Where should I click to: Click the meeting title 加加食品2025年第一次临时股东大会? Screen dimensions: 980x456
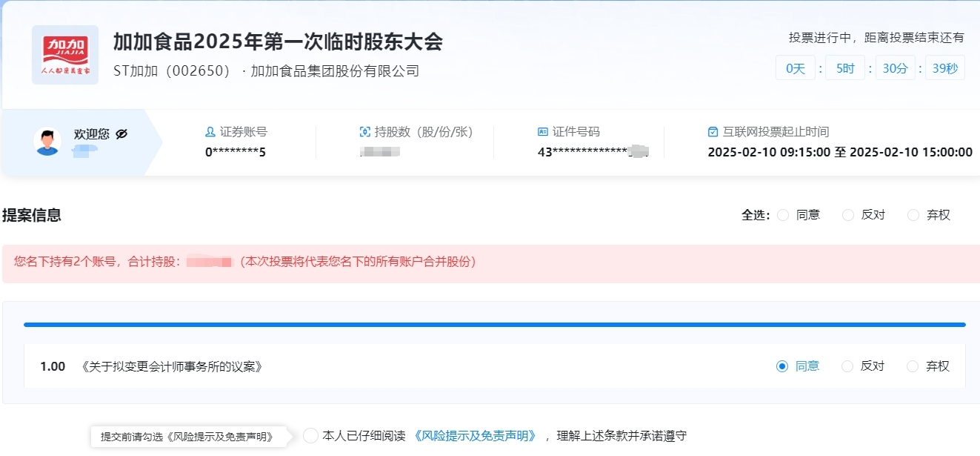tap(278, 42)
